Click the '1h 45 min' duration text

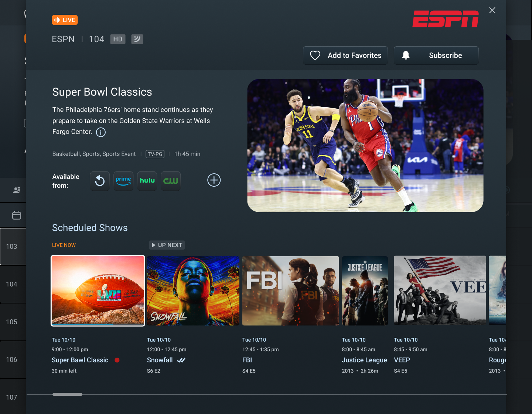coord(187,154)
